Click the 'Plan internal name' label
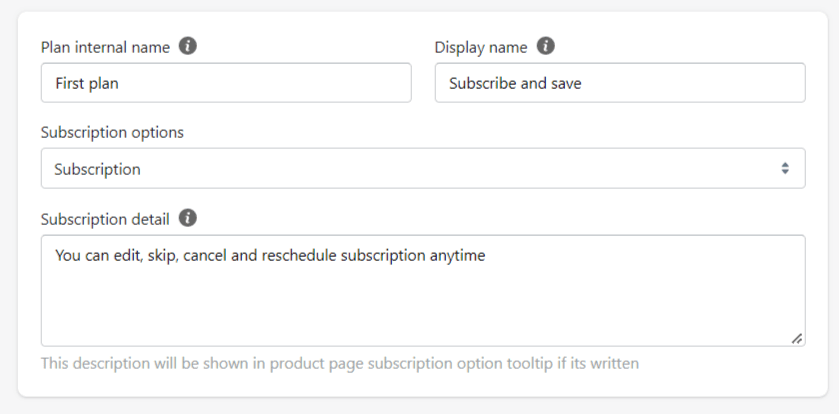This screenshot has width=839, height=414. [105, 47]
